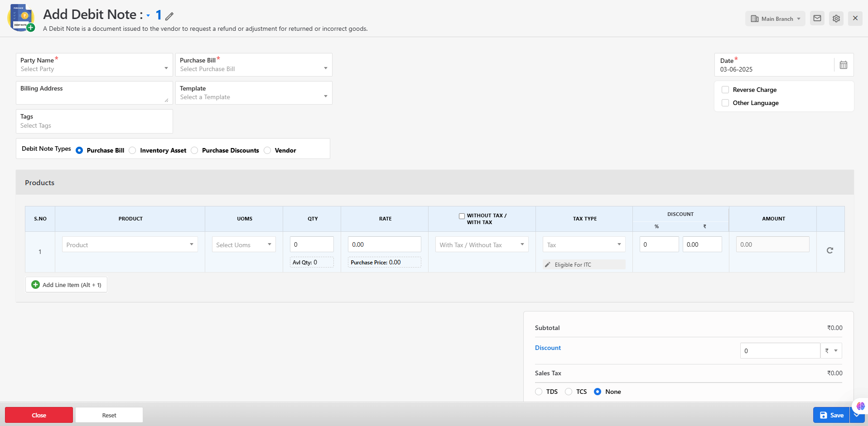This screenshot has width=868, height=426.
Task: Open the Date calendar picker icon
Action: [843, 65]
